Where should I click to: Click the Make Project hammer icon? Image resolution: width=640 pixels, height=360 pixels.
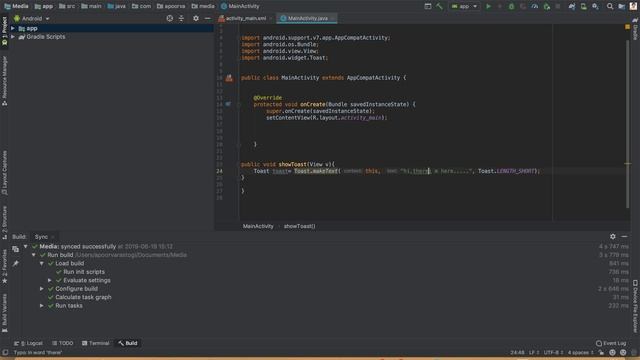[x=439, y=6]
